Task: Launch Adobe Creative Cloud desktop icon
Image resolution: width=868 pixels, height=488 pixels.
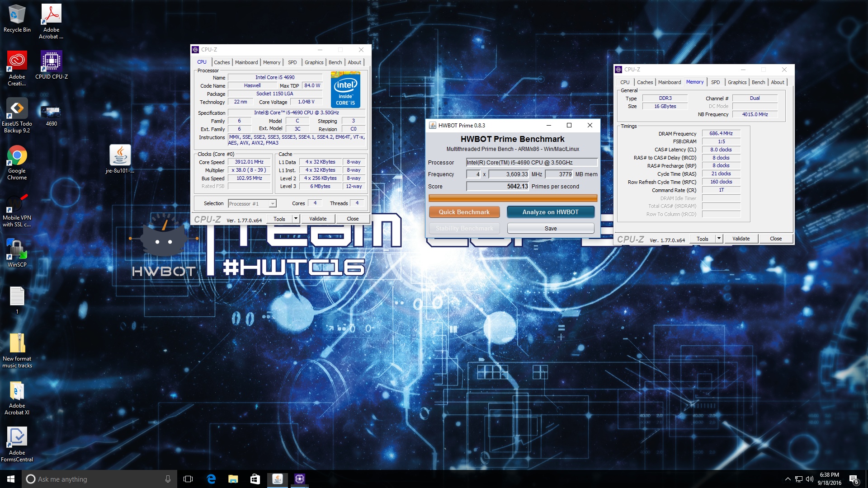Action: (x=17, y=68)
